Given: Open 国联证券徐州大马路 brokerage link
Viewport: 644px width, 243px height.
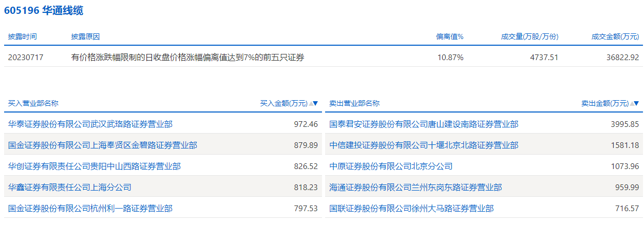Looking at the screenshot, I should click(411, 209).
